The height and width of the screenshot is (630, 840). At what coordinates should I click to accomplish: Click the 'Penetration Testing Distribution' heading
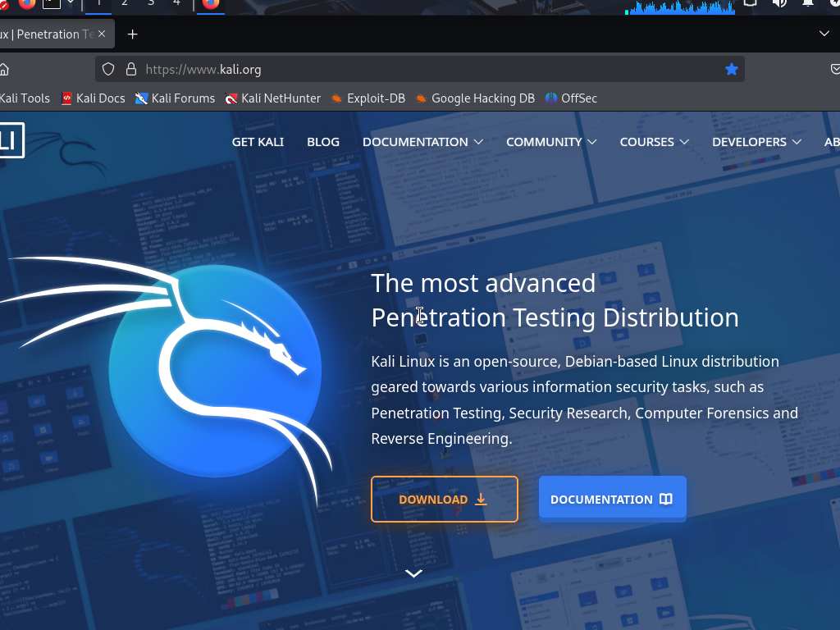[555, 317]
